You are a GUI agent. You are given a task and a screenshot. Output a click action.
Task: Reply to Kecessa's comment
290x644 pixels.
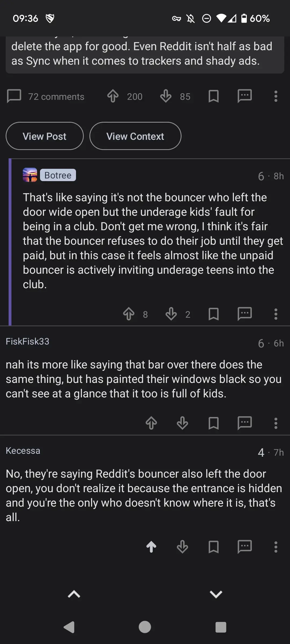245,547
